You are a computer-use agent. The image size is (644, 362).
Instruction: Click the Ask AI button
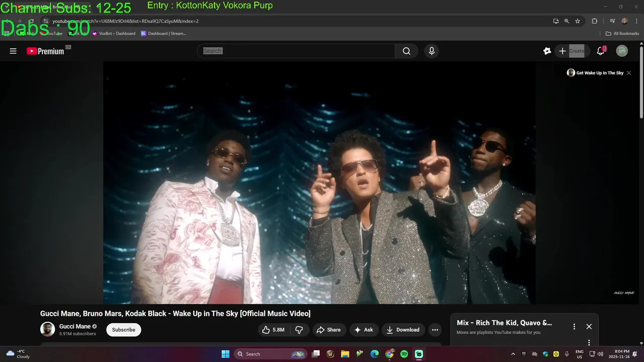click(x=364, y=330)
